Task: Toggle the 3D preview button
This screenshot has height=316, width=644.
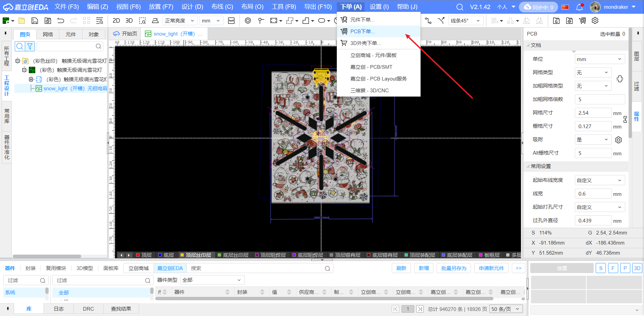Action: (637, 268)
